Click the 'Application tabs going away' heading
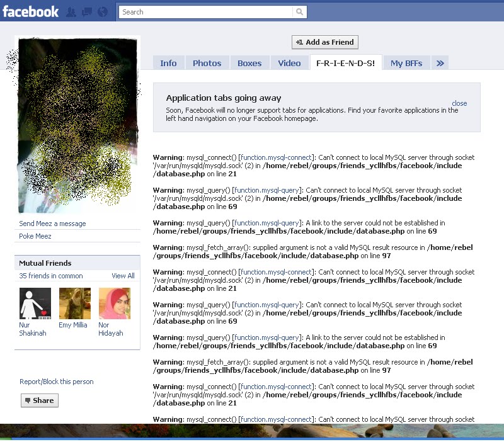The image size is (504, 442). pos(224,98)
